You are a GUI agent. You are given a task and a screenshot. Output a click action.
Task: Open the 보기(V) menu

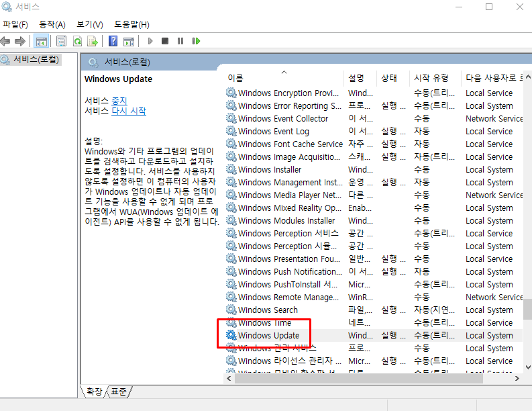pyautogui.click(x=90, y=24)
